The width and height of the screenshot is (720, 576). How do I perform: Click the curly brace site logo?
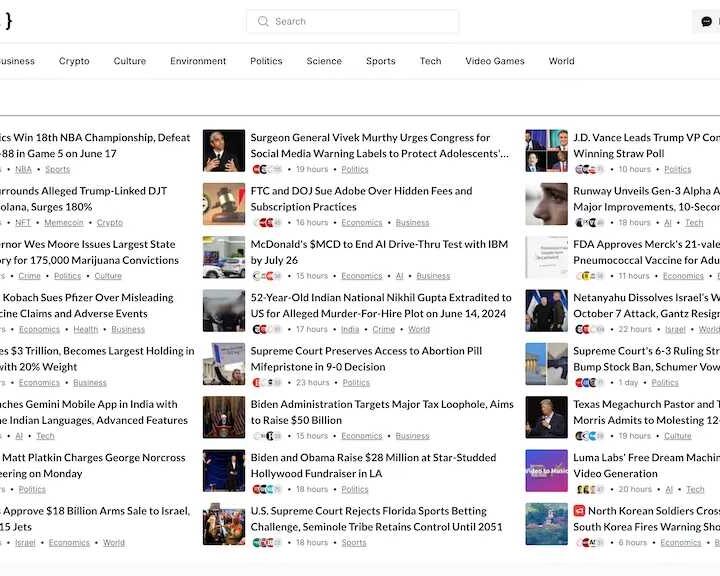(9, 21)
